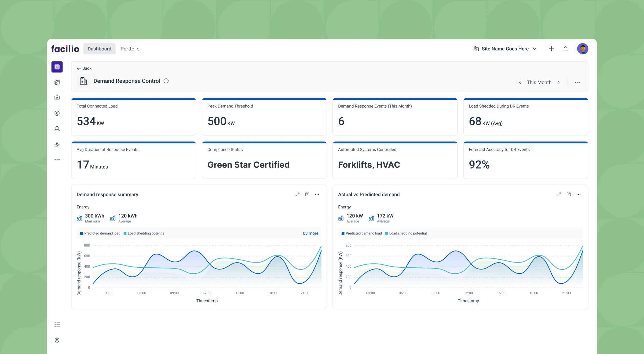Open the worker hard-hat sidebar icon
This screenshot has width=644, height=354.
point(57,129)
